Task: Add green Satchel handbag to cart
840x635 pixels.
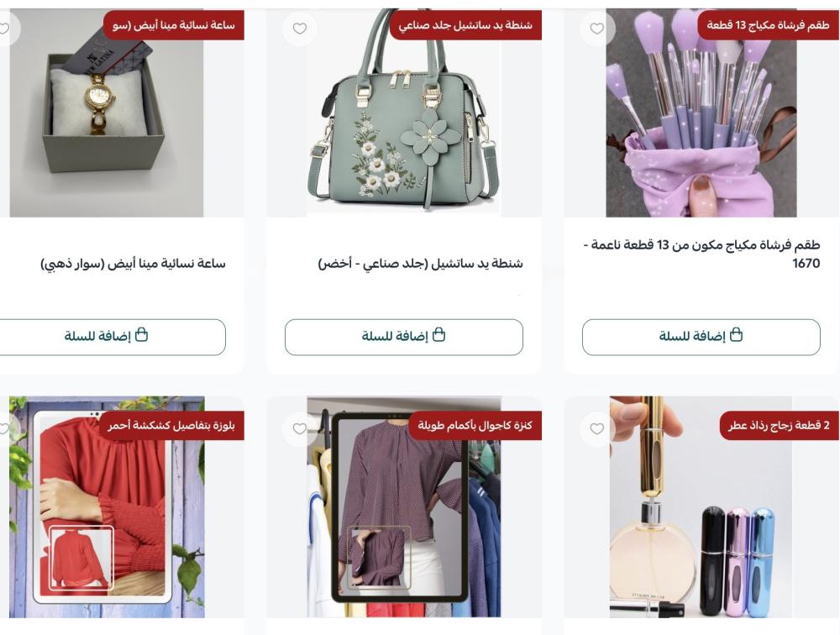Action: (403, 337)
